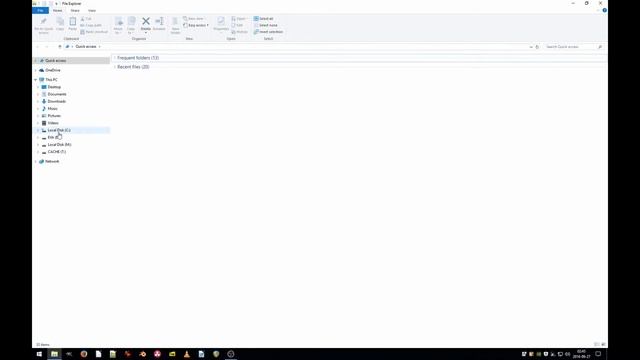This screenshot has width=640, height=360.
Task: Click the Back arrow navigation button
Action: coord(38,47)
